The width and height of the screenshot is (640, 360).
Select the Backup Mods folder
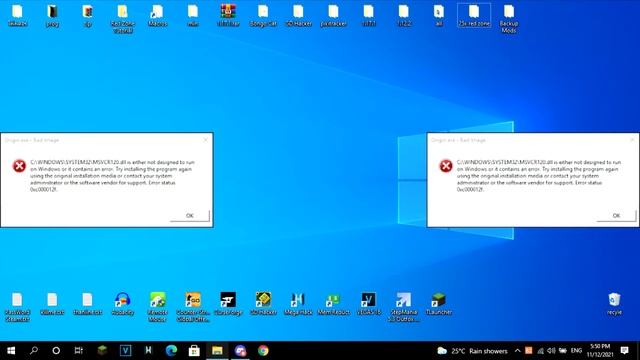pyautogui.click(x=509, y=18)
